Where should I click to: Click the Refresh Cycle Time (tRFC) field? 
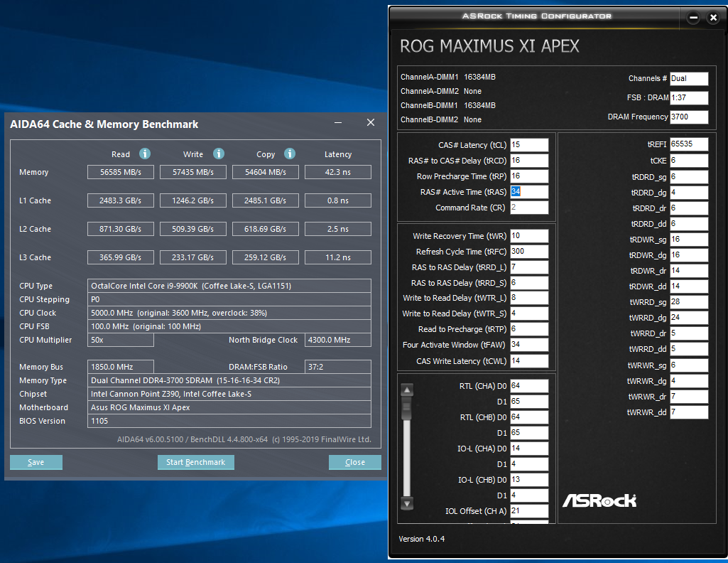tap(529, 252)
